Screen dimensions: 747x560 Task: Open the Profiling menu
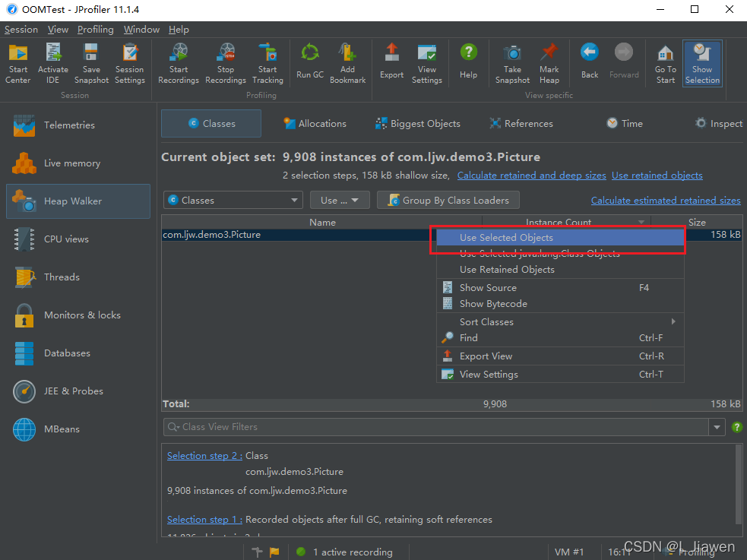coord(95,30)
